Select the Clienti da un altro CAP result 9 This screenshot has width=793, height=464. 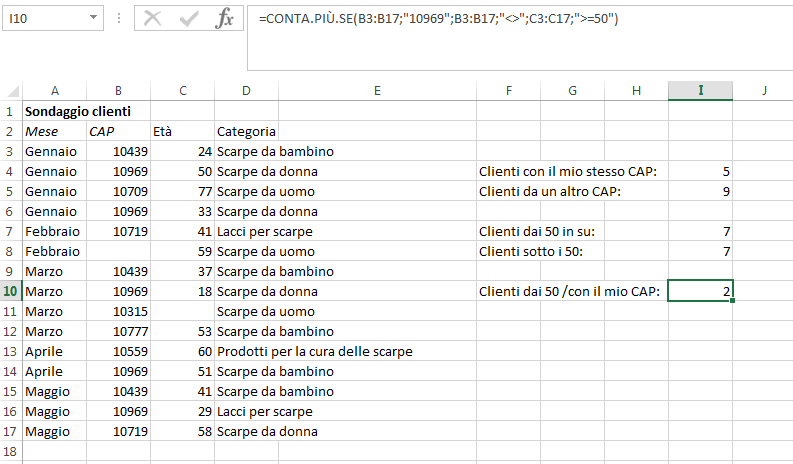700,192
